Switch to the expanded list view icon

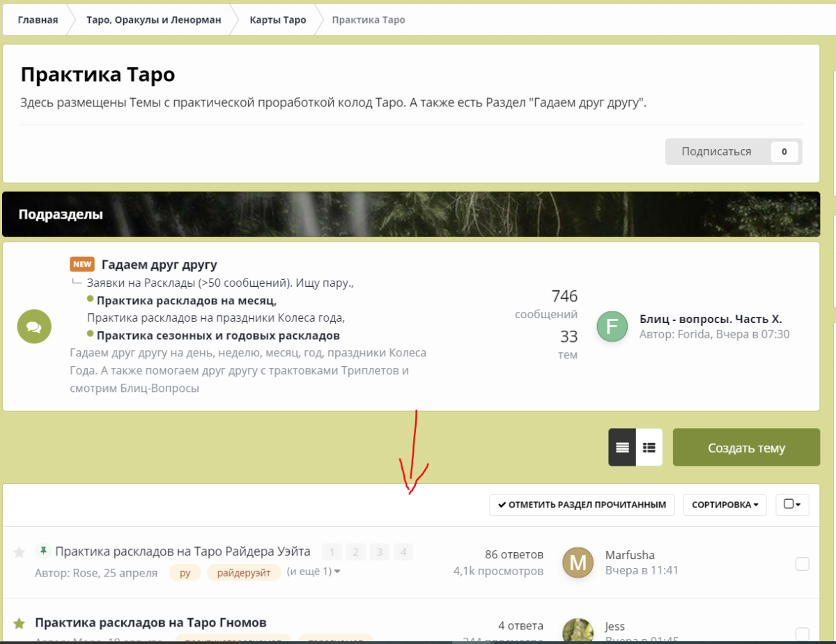coord(622,448)
